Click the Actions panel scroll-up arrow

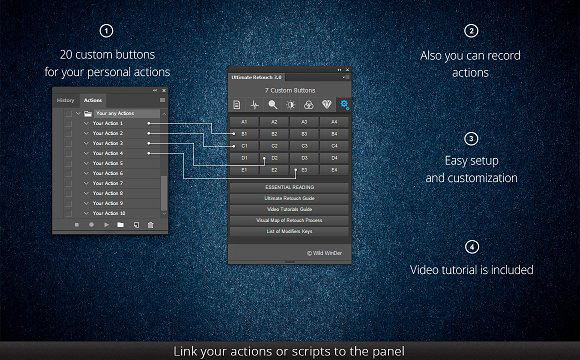pos(164,114)
